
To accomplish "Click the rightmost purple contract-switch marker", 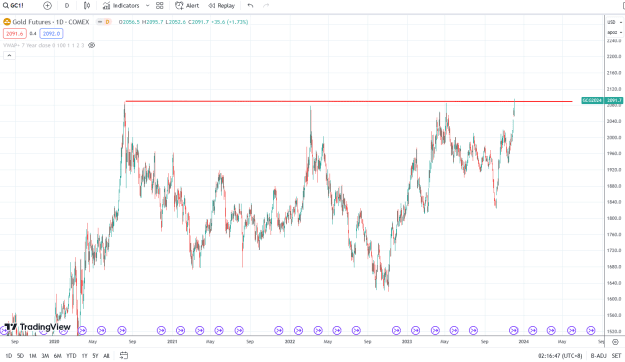I will pyautogui.click(x=591, y=330).
